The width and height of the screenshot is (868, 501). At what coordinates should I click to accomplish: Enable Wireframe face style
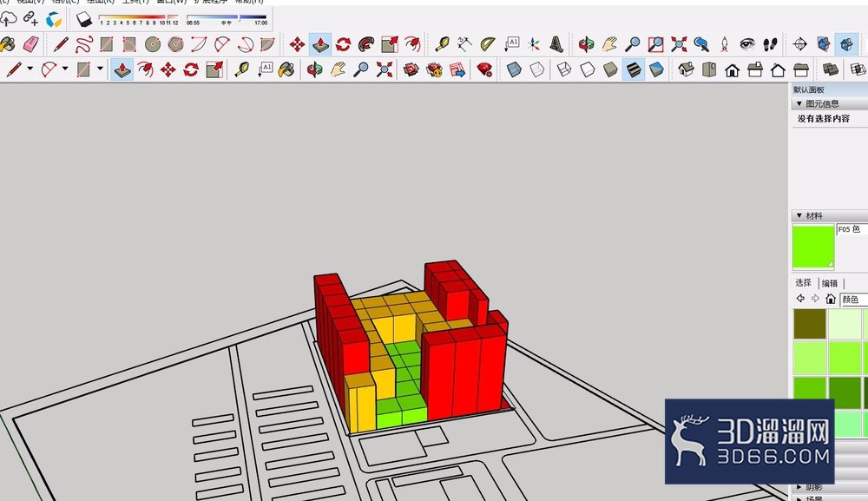click(x=564, y=69)
